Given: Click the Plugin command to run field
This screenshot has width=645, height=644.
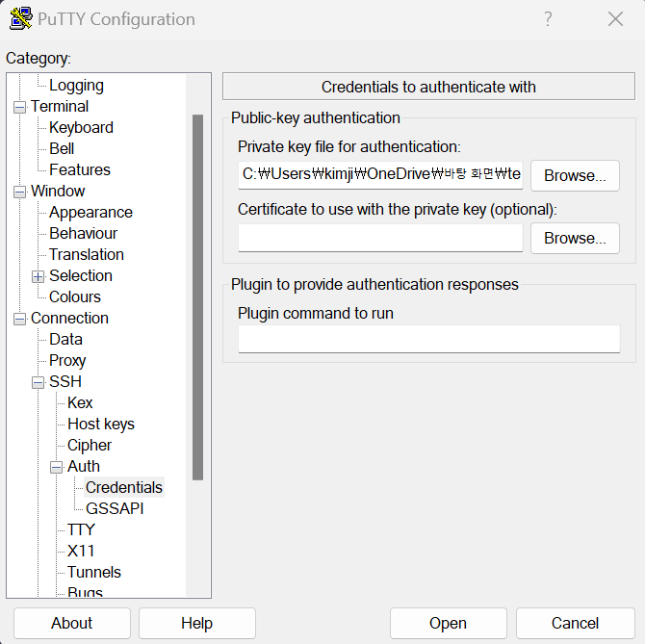Looking at the screenshot, I should point(429,339).
